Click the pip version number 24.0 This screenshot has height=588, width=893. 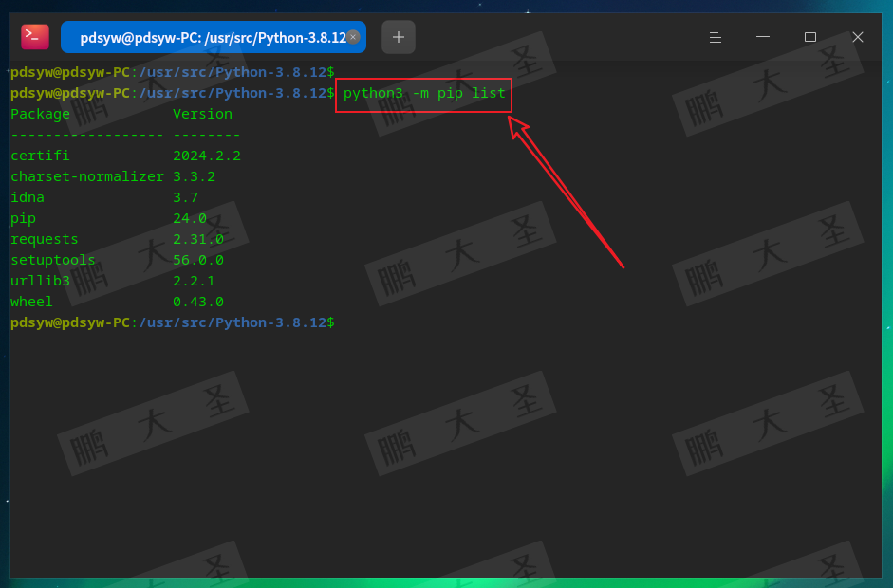(191, 218)
